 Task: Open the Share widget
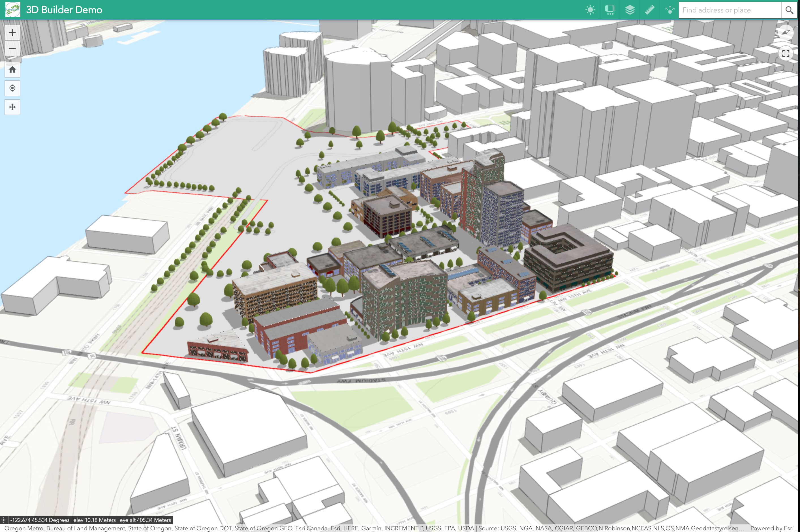670,10
